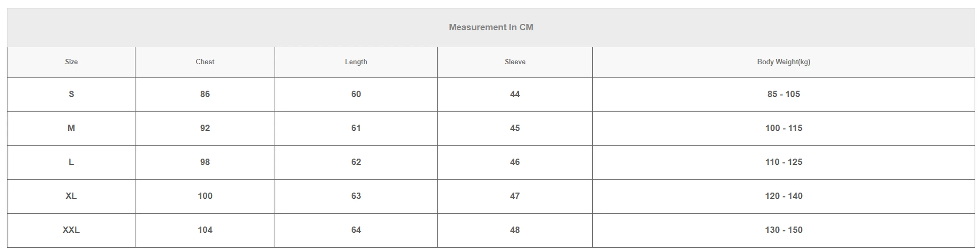
Task: Click body weight range 130 - 150
Action: [x=783, y=230]
